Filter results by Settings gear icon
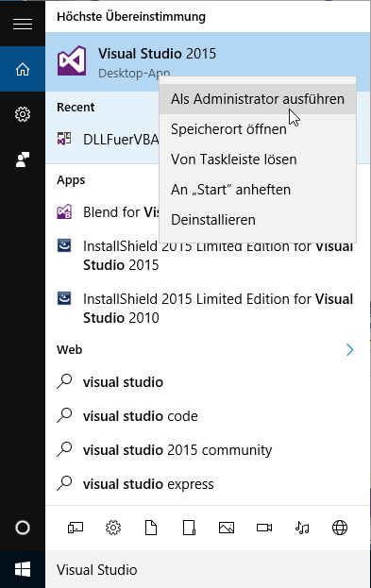 pos(113,528)
